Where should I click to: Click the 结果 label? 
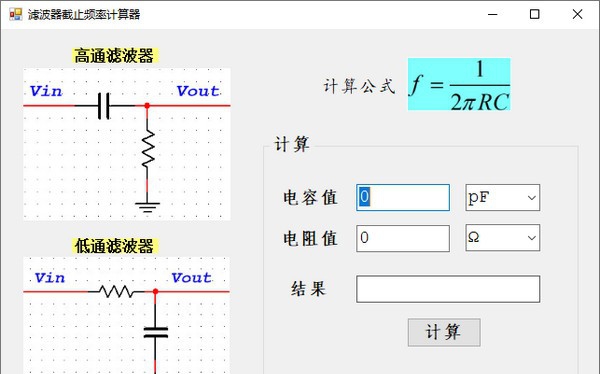click(308, 289)
